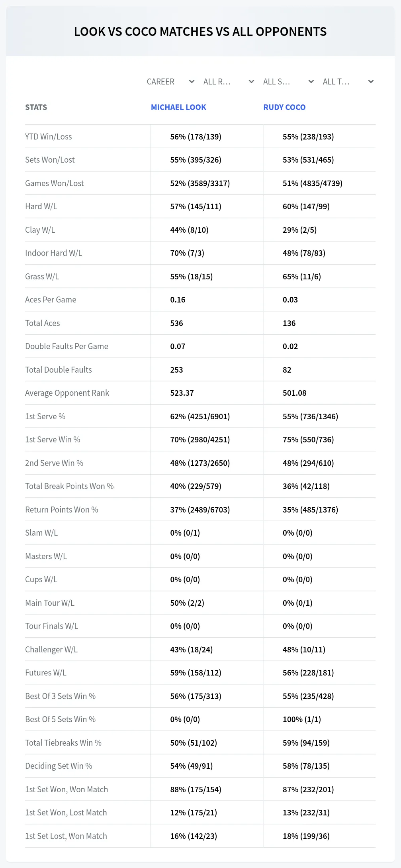Click chevron arrow beside ALL R…
The width and height of the screenshot is (401, 868).
click(x=251, y=82)
